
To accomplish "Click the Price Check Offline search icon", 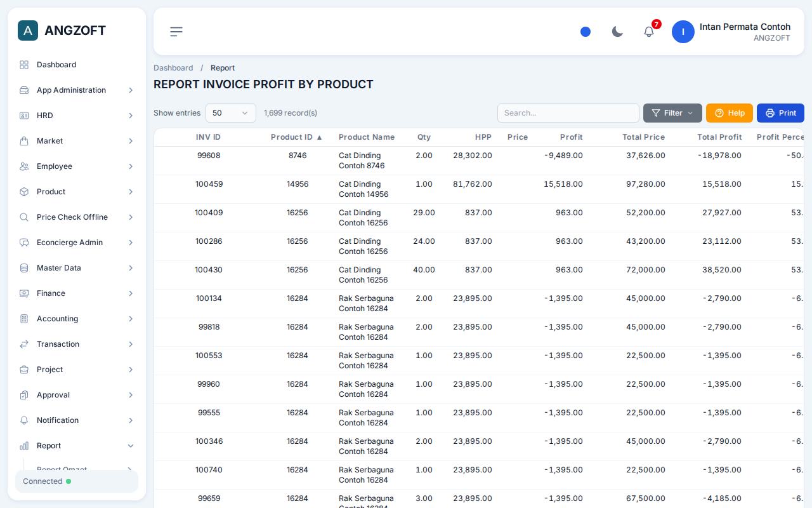I will (24, 217).
